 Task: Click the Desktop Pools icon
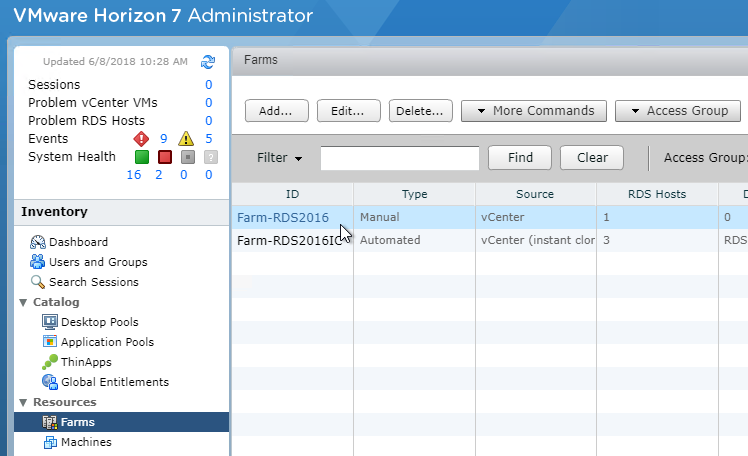pos(50,322)
